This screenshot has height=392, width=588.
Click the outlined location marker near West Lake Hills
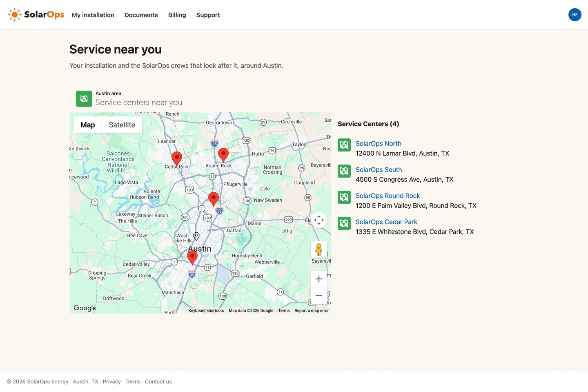196,236
